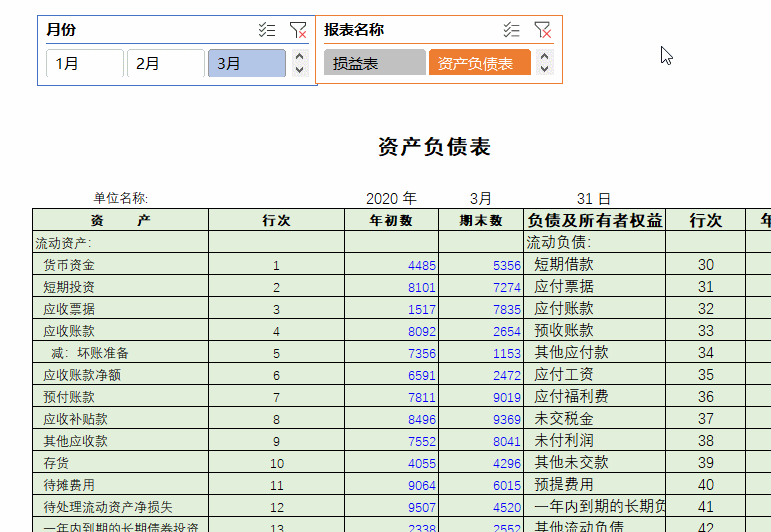Select the 待处理流动资产净损失 cell
771x532 pixels.
120,506
